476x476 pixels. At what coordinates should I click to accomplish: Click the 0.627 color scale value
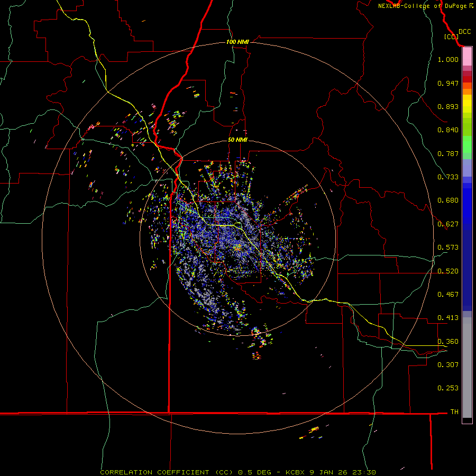(448, 224)
